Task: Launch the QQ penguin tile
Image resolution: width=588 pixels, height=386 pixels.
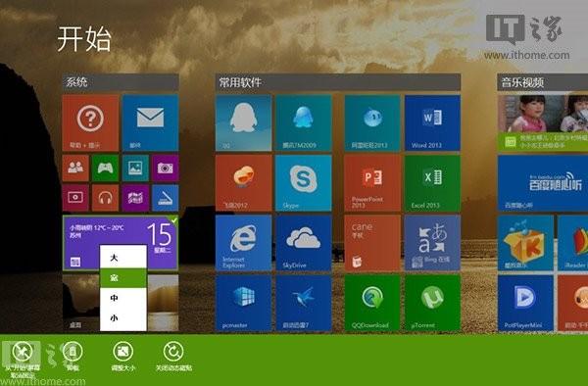Action: pyautogui.click(x=243, y=122)
